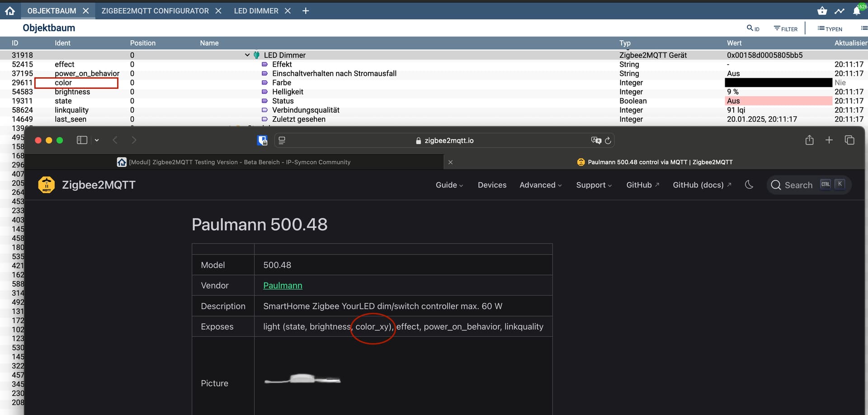
Task: Open the GitHub (docs) link
Action: 702,185
